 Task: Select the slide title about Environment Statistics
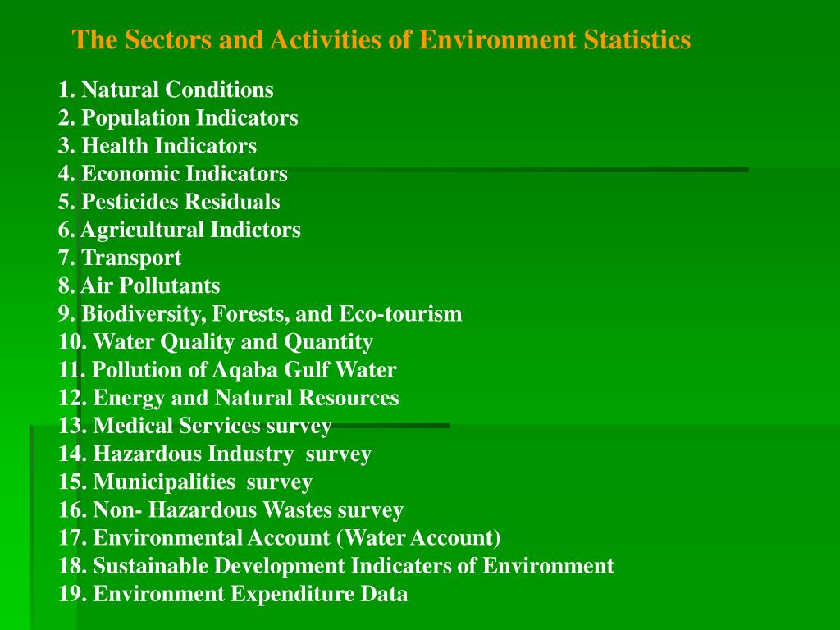(x=381, y=39)
